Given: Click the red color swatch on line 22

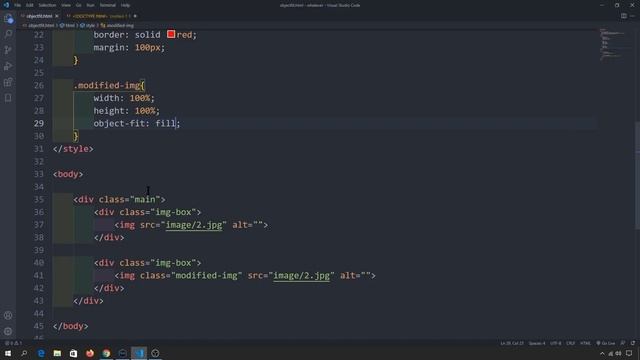Looking at the screenshot, I should click(x=171, y=34).
